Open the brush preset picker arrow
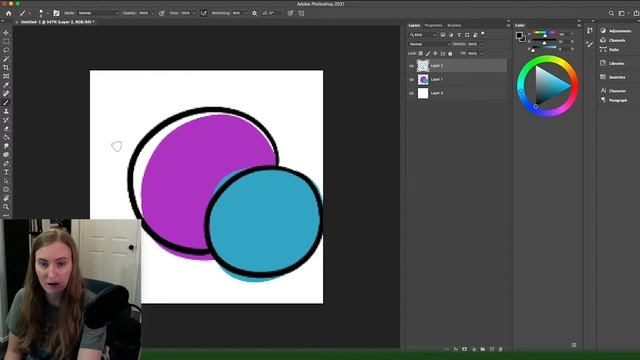This screenshot has height=360, width=640. 47,13
